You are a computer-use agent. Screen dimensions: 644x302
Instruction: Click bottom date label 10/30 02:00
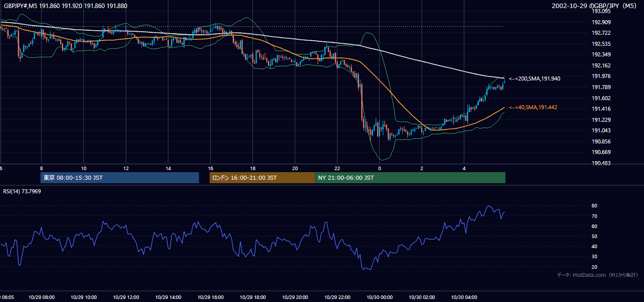pos(422,297)
